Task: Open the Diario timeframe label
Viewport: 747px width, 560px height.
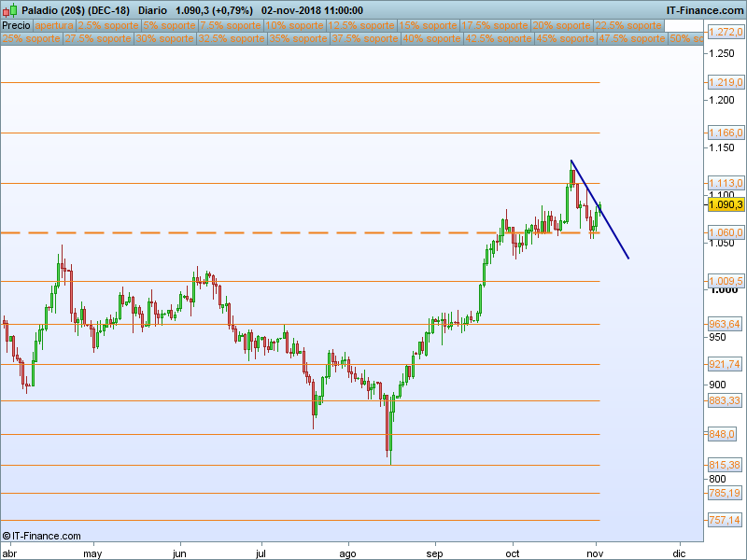Action: 152,9
